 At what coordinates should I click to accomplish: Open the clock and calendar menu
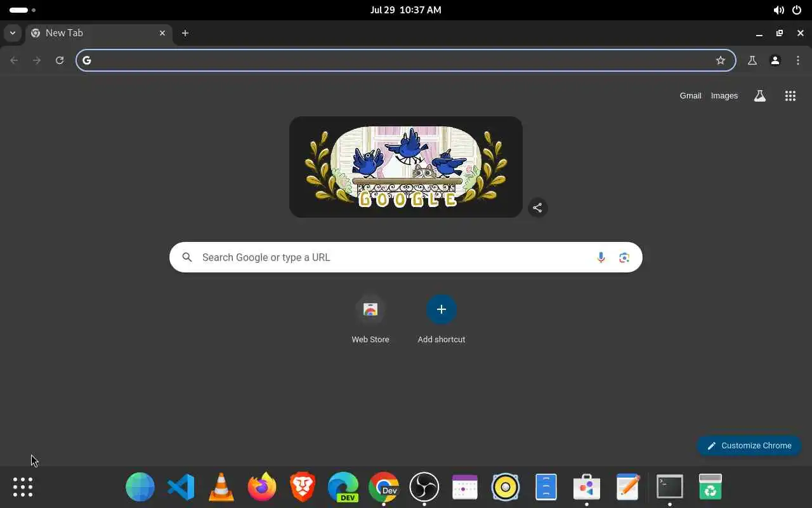[x=406, y=10]
